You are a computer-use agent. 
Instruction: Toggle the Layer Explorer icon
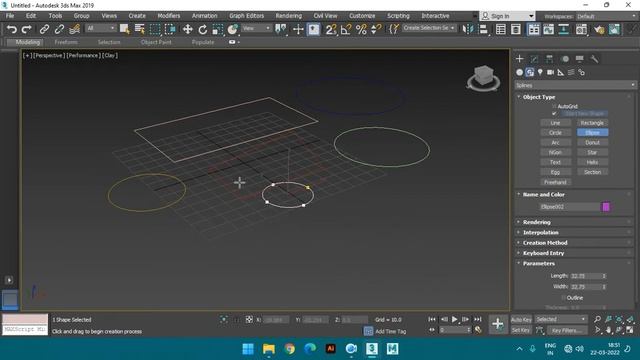tap(516, 29)
